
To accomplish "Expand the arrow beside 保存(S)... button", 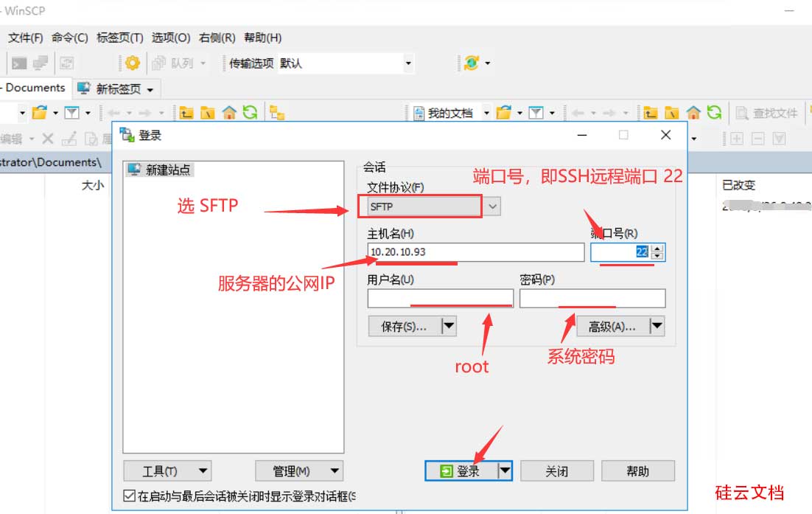I will click(x=449, y=327).
